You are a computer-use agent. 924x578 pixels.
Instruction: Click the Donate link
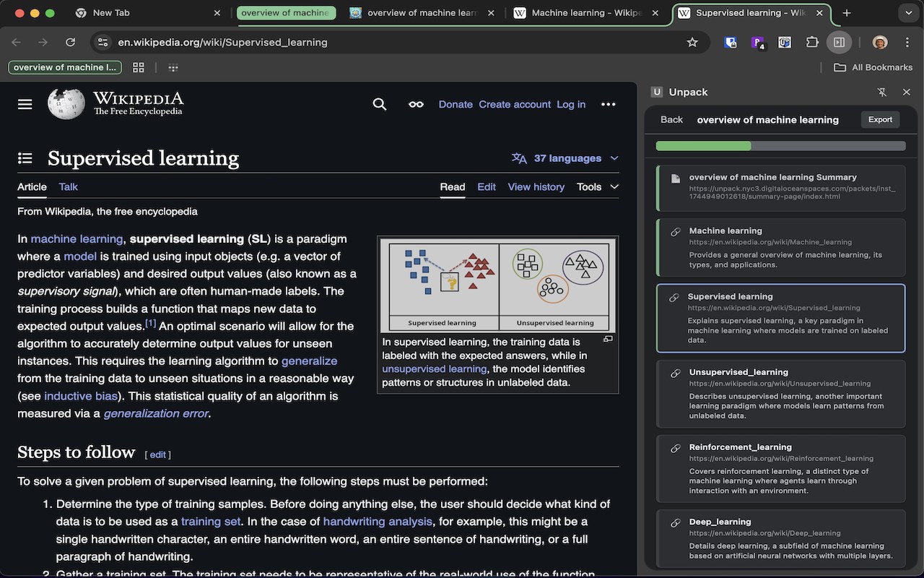point(456,104)
